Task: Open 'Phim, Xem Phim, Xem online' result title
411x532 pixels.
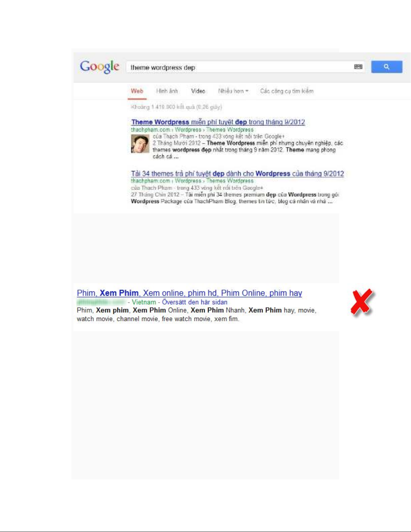Action: 189,293
